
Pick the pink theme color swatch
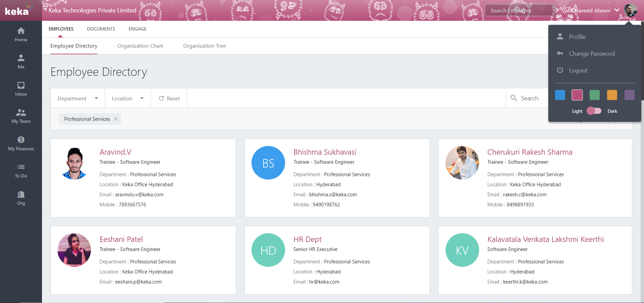[577, 95]
